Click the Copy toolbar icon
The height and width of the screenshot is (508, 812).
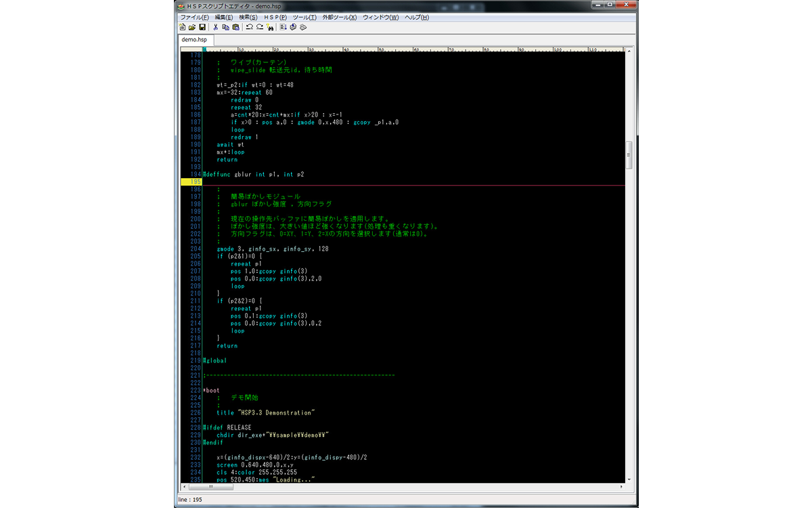click(226, 27)
